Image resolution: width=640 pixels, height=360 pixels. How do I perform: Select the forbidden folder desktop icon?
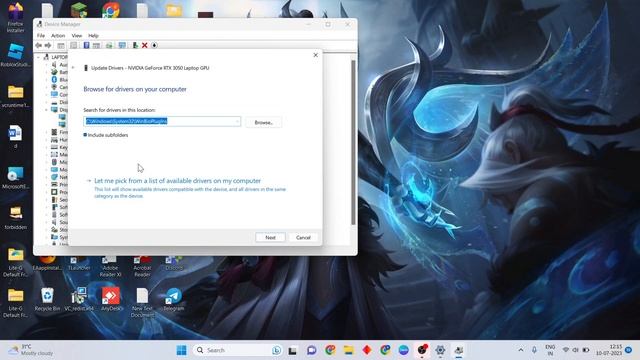(16, 218)
